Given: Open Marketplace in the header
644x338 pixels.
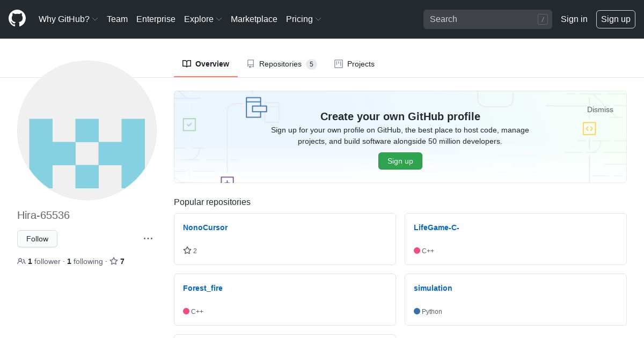Looking at the screenshot, I should 254,19.
